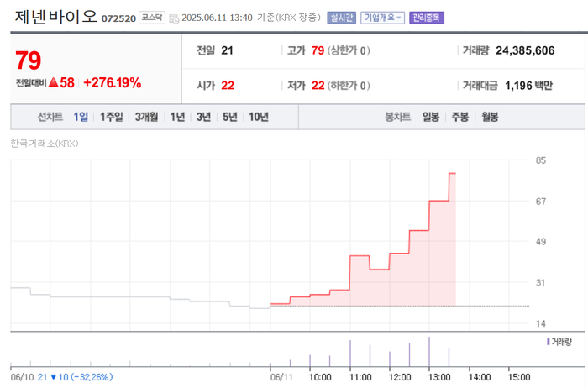Select the 5년 line chart tab
This screenshot has height=388, width=588.
point(230,117)
